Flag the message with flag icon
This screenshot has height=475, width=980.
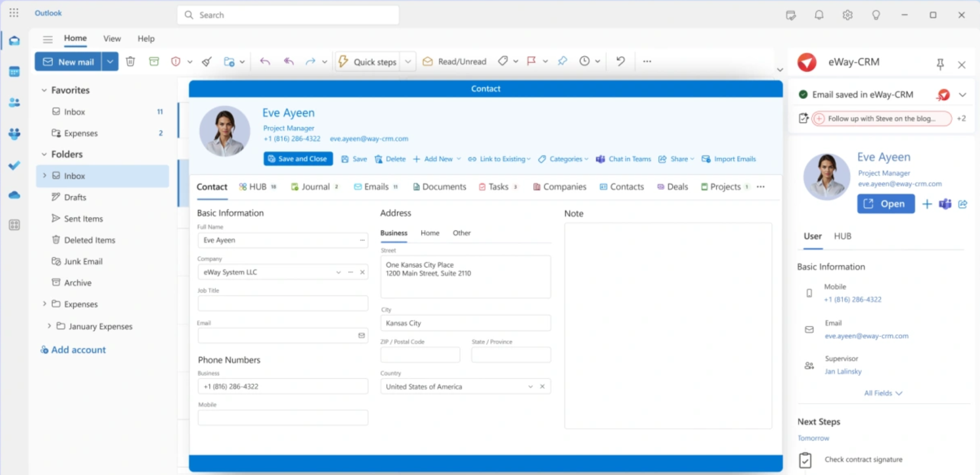[532, 61]
